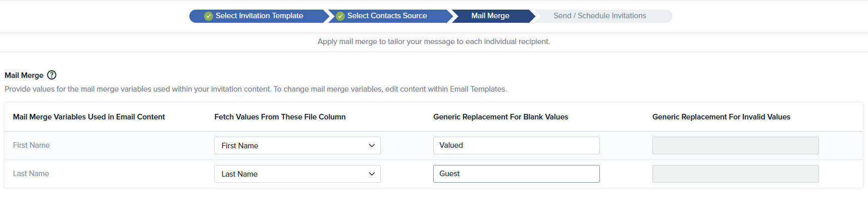Click the blank replacement field containing "Guest"
Screen dimensions: 868x207
pyautogui.click(x=516, y=174)
